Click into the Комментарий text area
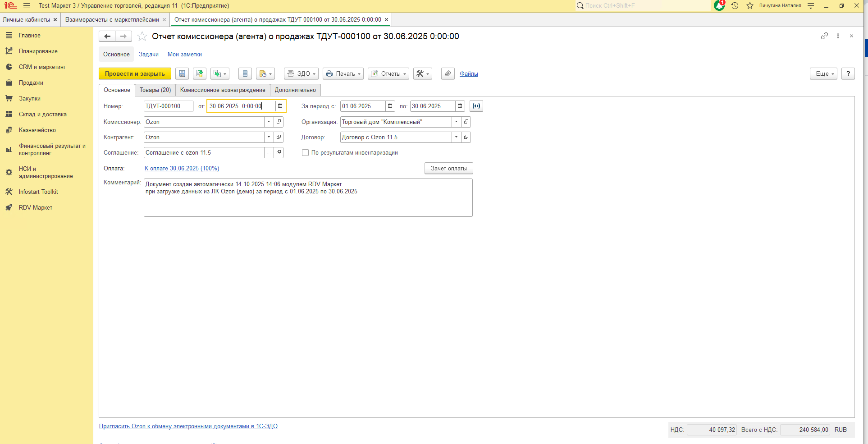The height and width of the screenshot is (444, 868). click(x=308, y=198)
